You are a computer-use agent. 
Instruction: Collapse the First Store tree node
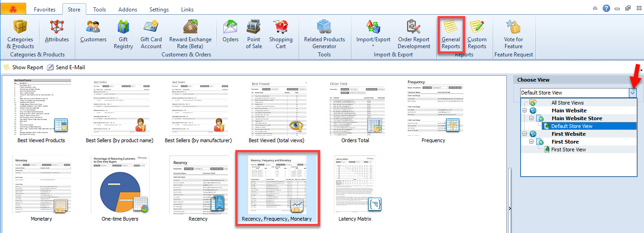click(x=533, y=142)
